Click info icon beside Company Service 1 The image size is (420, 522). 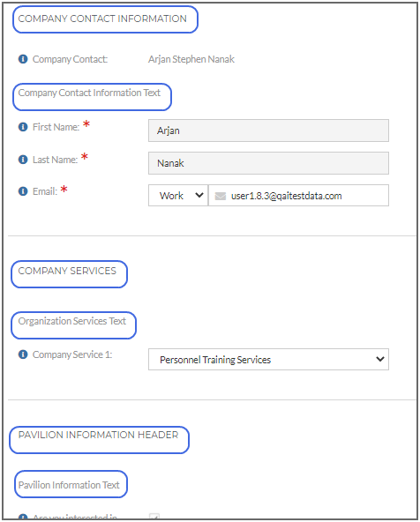coord(23,354)
